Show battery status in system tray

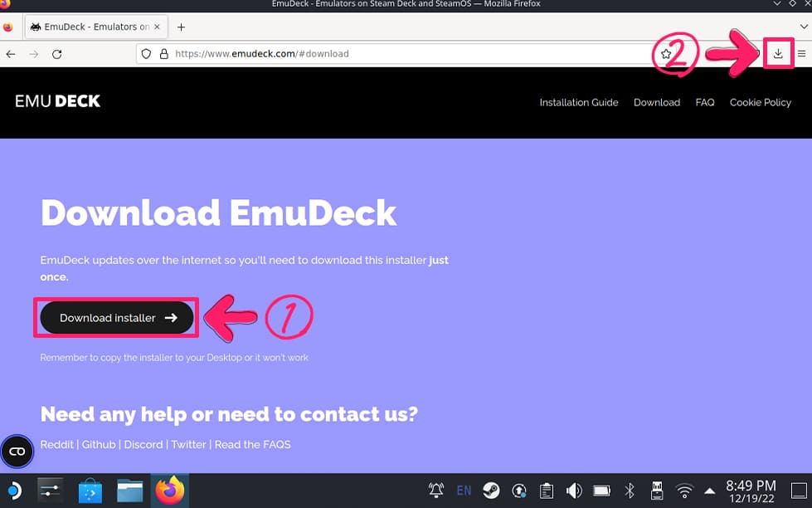point(602,491)
